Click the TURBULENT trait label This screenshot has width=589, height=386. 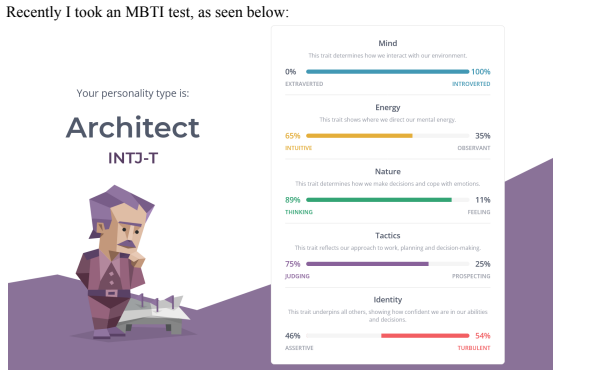tap(474, 348)
